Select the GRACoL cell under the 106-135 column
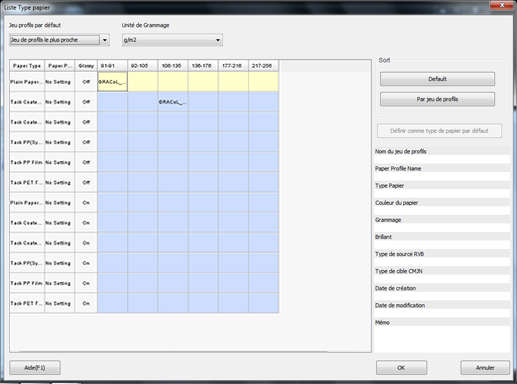 click(x=173, y=102)
